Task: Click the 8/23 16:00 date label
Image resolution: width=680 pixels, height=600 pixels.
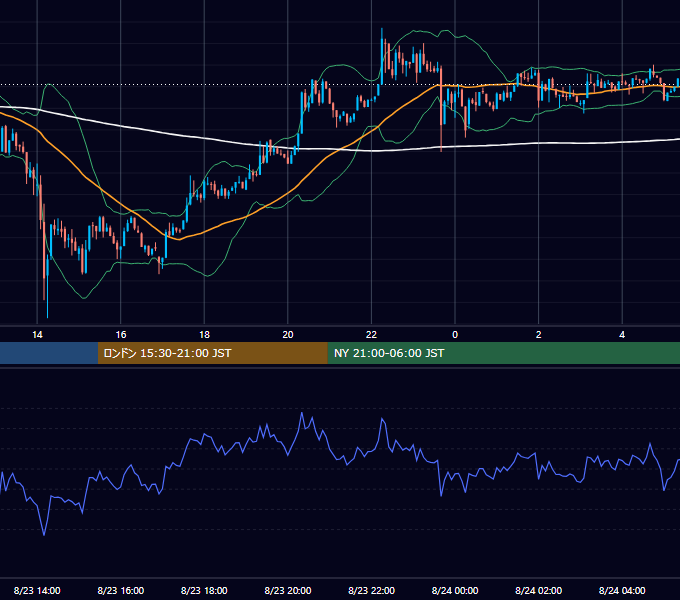Action: point(121,590)
